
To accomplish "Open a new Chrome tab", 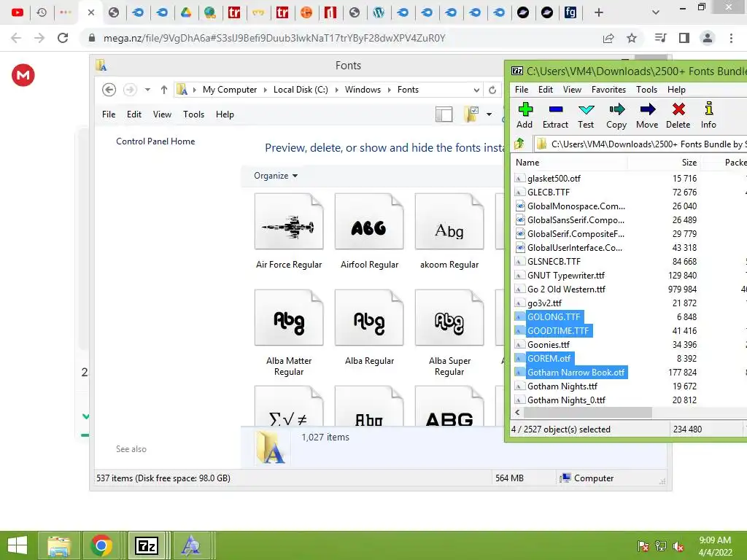I will [x=599, y=13].
